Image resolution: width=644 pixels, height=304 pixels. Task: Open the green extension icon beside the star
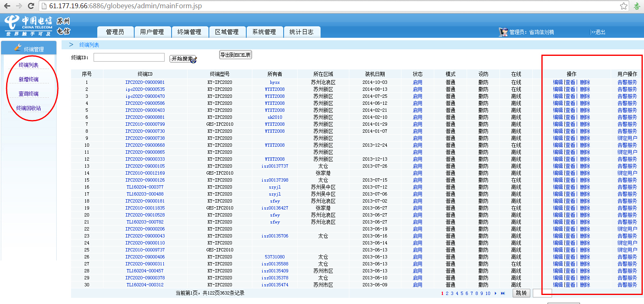tap(637, 6)
